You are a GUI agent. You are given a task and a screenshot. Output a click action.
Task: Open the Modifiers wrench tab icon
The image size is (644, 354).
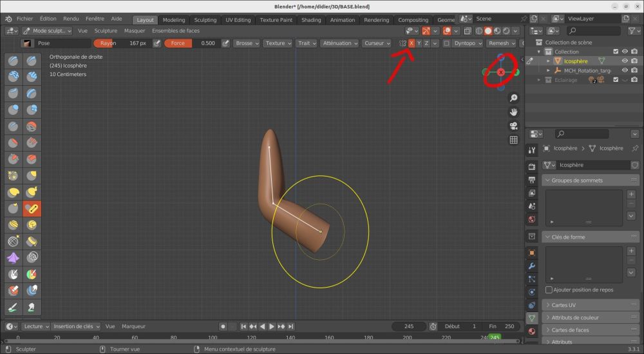click(532, 266)
